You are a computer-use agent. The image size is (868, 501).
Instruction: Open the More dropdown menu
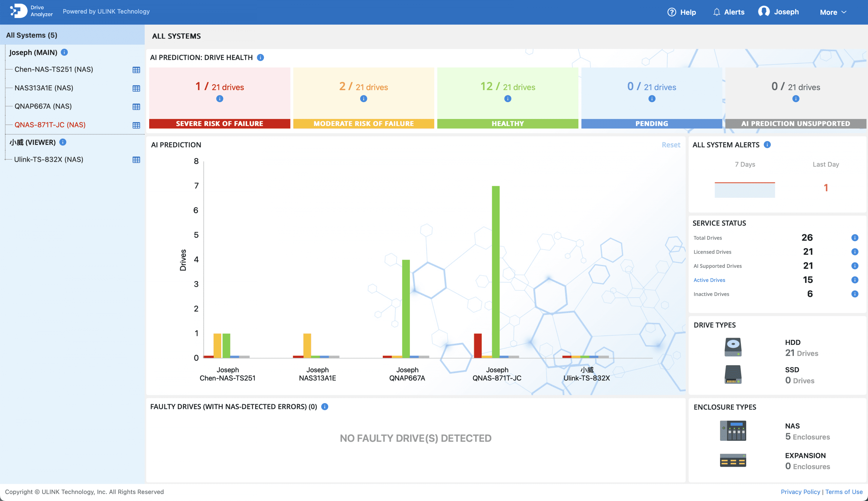point(833,12)
